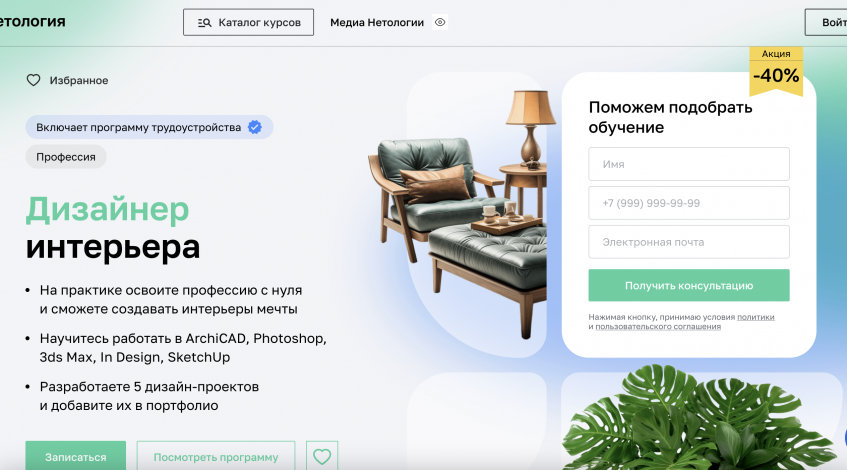The width and height of the screenshot is (847, 470).
Task: Click the phone number input field
Action: tap(689, 203)
